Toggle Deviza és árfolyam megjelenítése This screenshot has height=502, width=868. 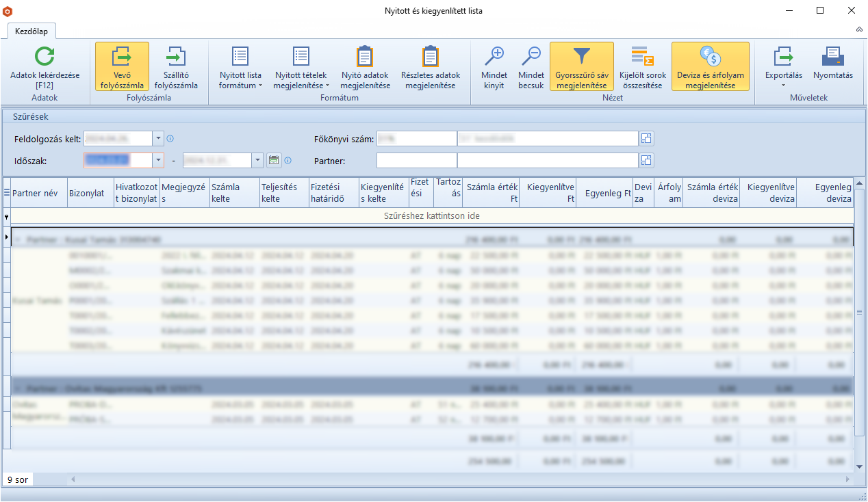(x=710, y=67)
